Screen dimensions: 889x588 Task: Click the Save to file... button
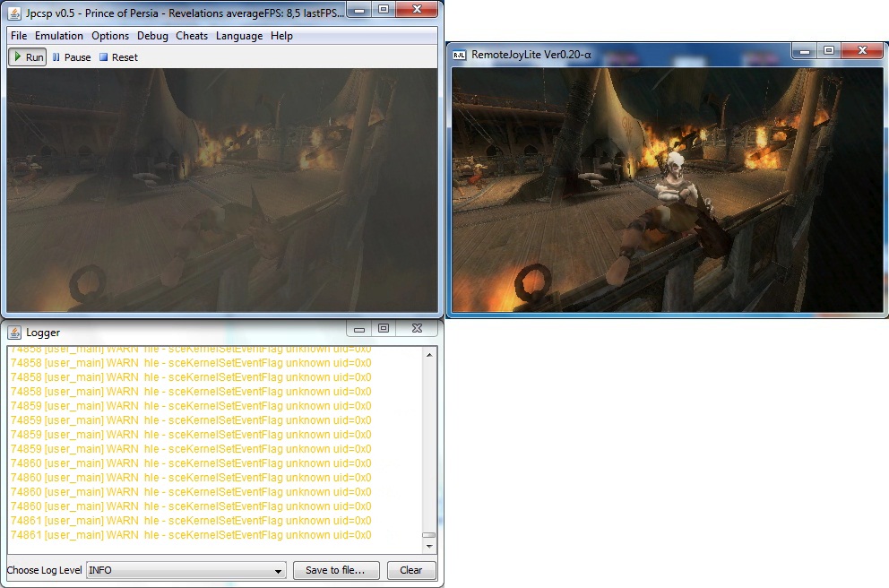pos(335,570)
